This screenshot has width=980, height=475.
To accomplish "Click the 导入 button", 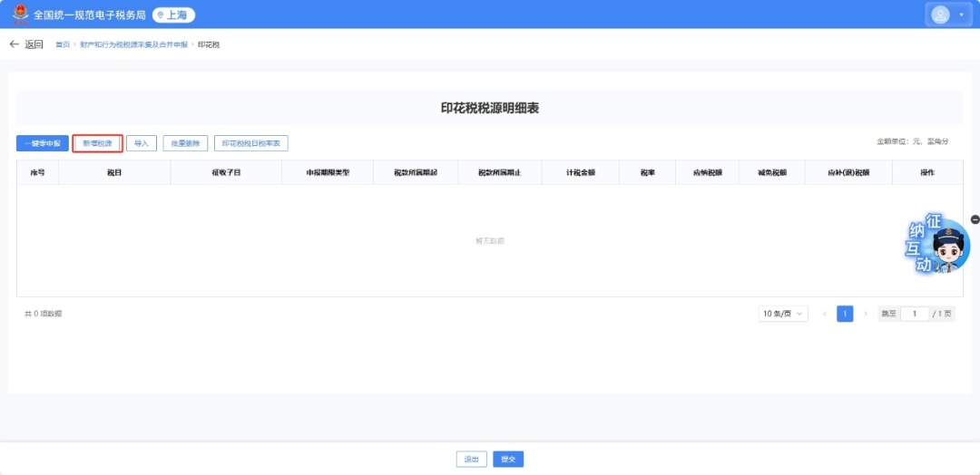I will (x=141, y=143).
